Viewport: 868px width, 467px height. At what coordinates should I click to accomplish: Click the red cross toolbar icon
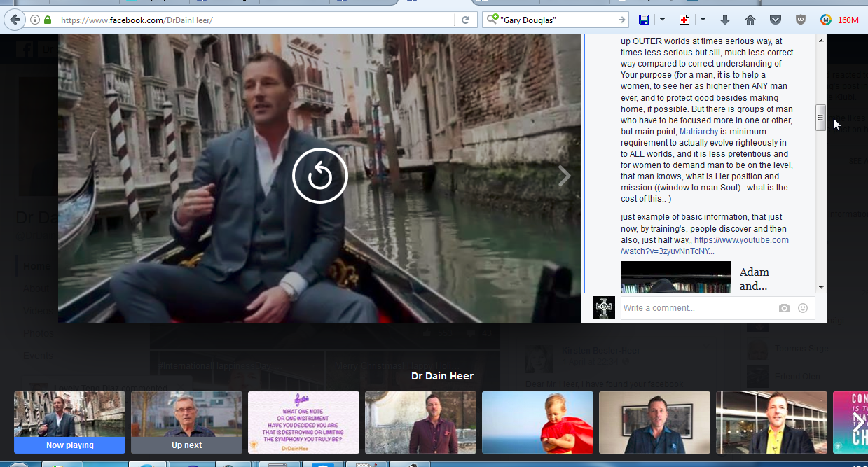coord(684,20)
